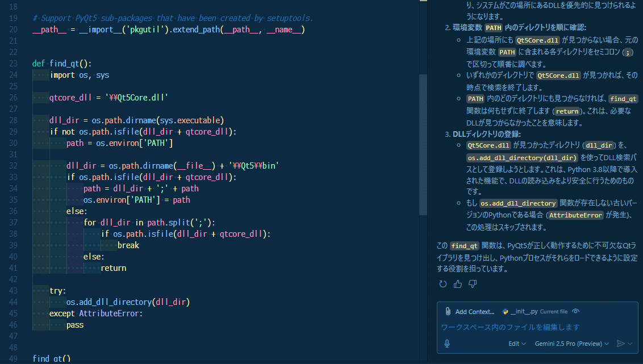643x364 pixels.
Task: Click the regenerate response icon below Gemini's answer
Action: click(443, 284)
